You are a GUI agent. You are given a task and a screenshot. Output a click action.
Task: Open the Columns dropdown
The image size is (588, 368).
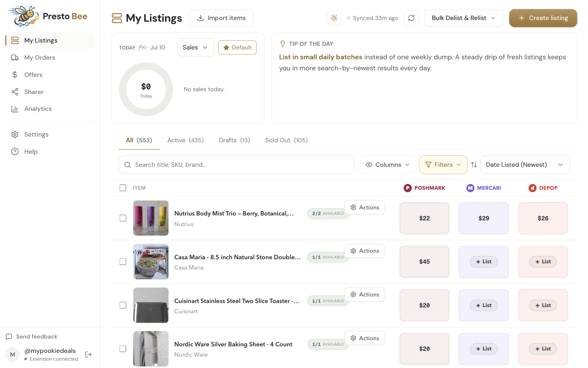388,165
